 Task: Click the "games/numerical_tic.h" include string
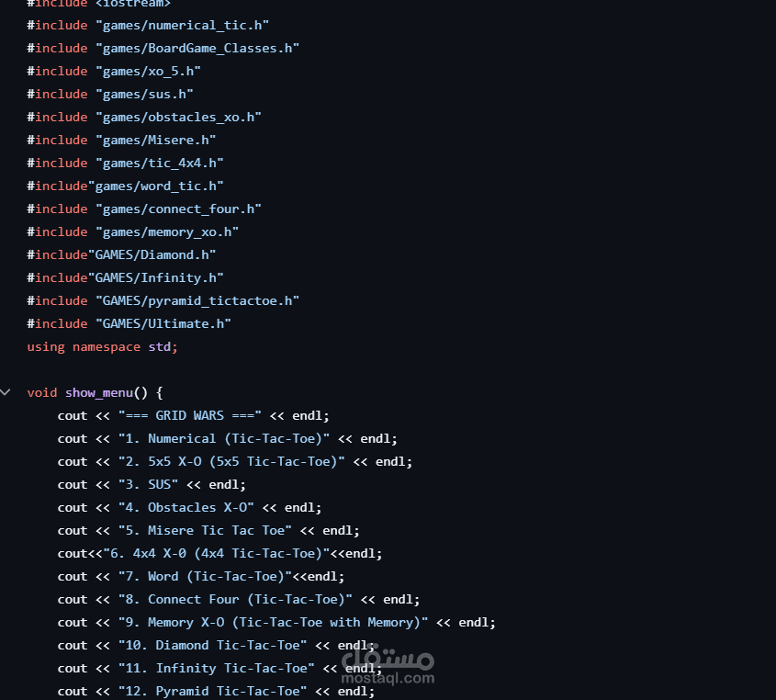[x=182, y=25]
